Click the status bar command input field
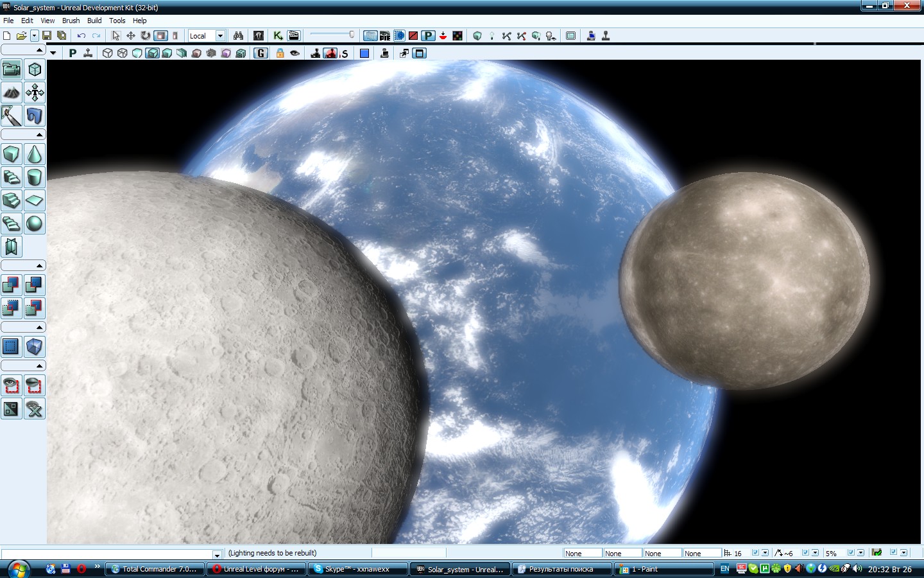The width and height of the screenshot is (924, 578). tap(112, 554)
